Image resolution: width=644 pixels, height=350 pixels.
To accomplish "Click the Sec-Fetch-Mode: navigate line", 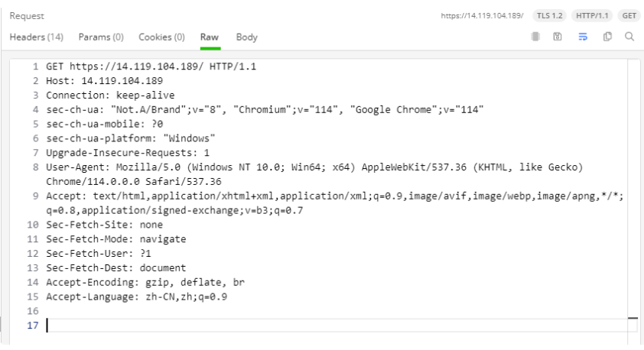I will [115, 238].
